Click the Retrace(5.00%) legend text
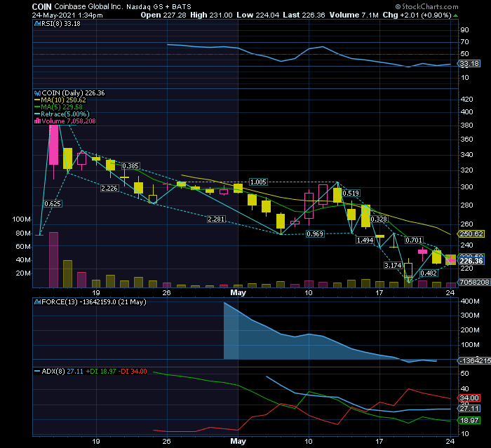 [x=65, y=114]
